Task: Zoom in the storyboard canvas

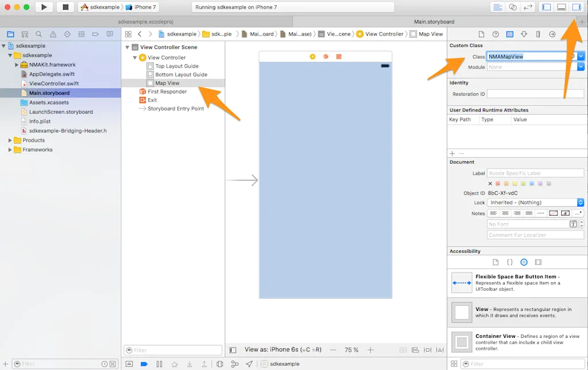Action: [x=370, y=350]
